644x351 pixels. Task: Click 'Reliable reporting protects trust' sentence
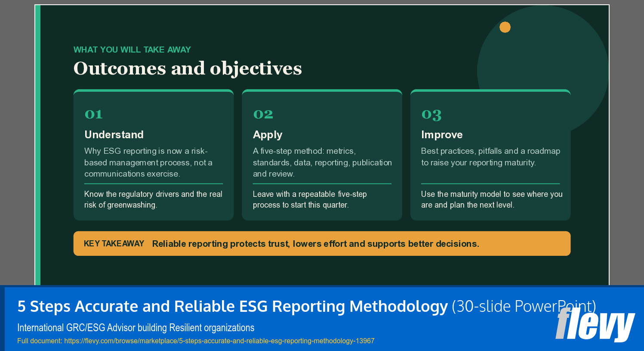pos(316,244)
